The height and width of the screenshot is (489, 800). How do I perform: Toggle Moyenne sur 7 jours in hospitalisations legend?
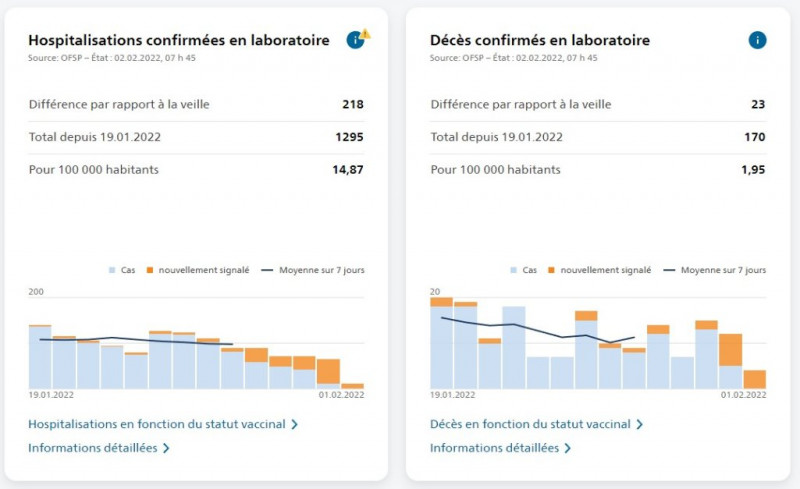tap(313, 270)
